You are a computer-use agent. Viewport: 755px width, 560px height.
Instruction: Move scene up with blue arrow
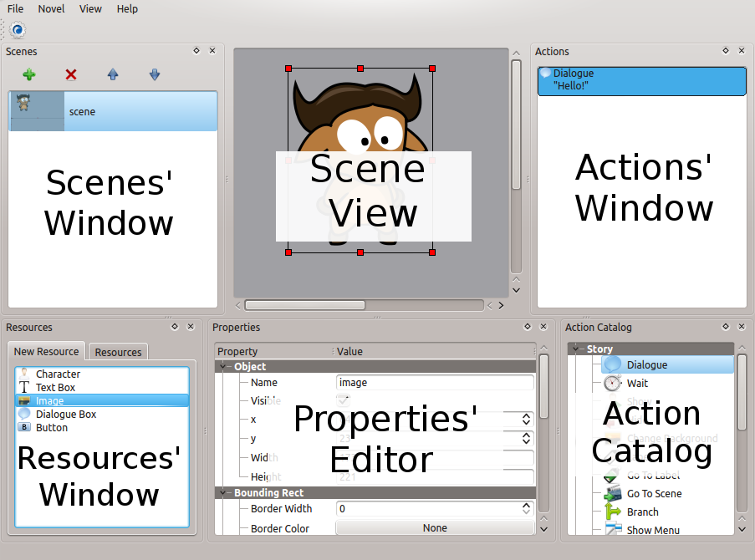(x=113, y=74)
